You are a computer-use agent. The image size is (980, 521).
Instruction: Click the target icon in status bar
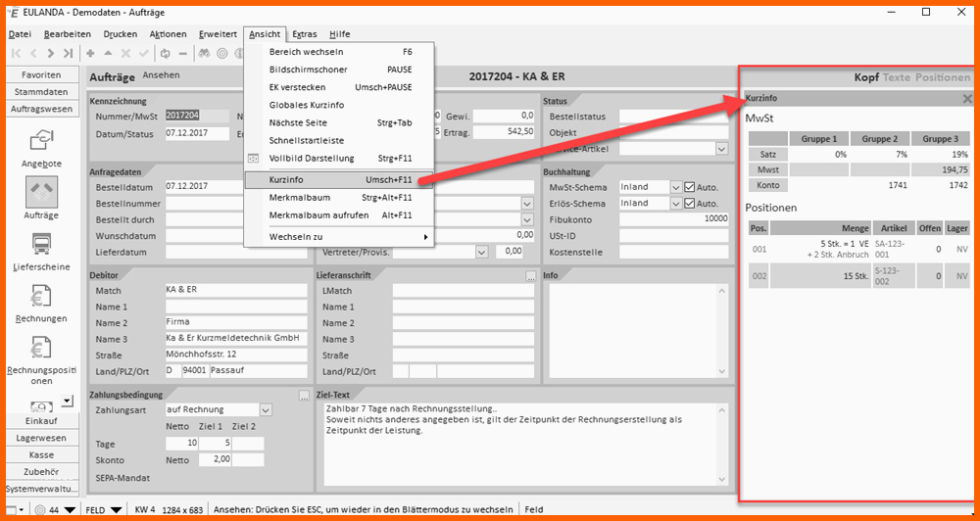[x=41, y=510]
